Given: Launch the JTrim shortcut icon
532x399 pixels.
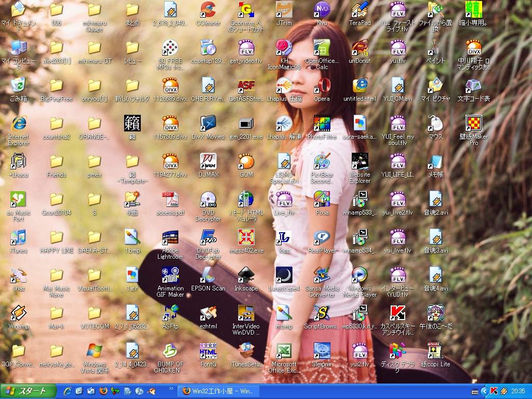Looking at the screenshot, I should click(284, 10).
